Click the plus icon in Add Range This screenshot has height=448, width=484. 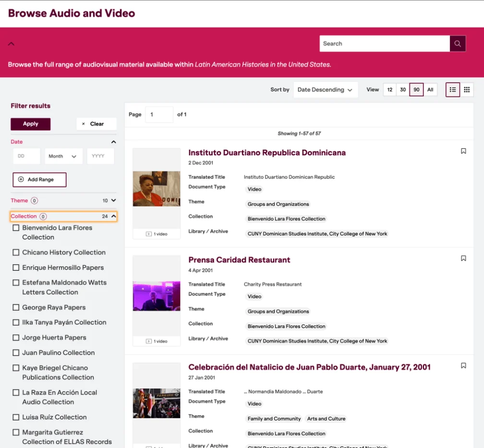(21, 180)
